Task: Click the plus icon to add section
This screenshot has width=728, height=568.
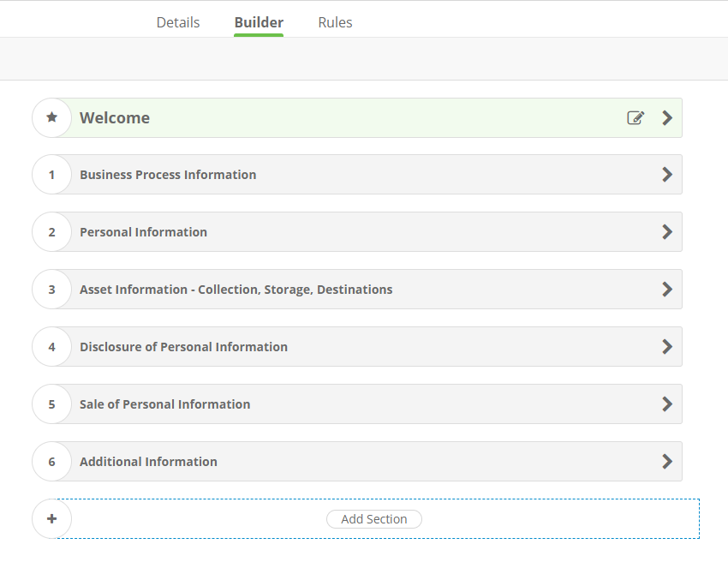Action: coord(51,519)
